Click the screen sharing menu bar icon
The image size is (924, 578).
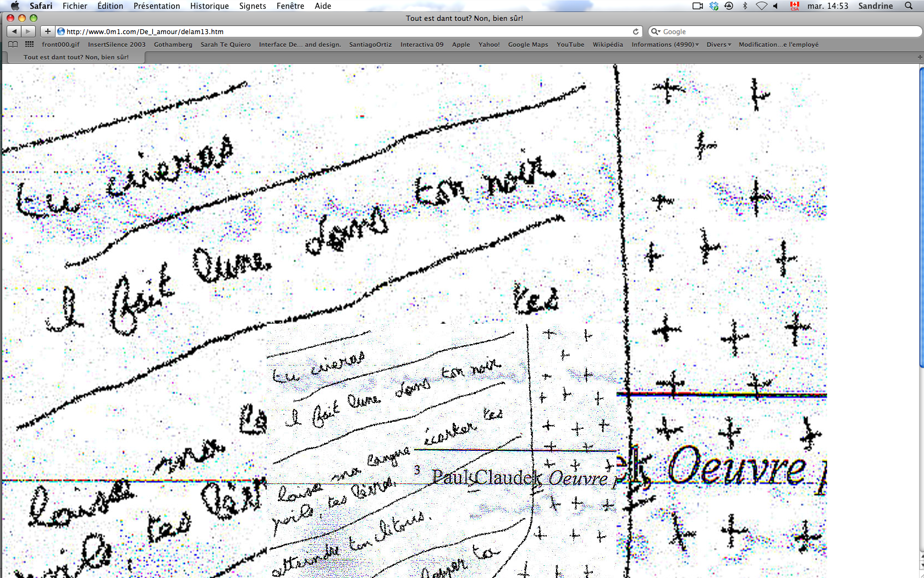pos(697,6)
